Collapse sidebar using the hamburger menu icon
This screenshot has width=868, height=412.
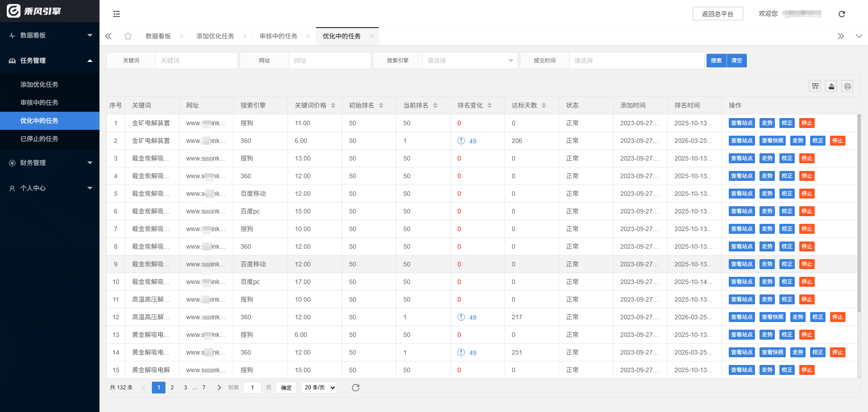[x=117, y=14]
